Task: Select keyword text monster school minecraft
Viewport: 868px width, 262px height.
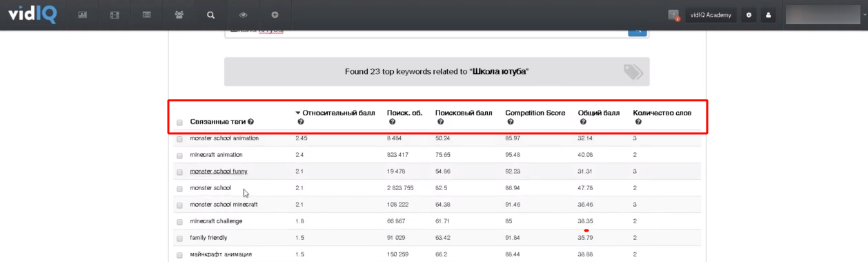Action: pyautogui.click(x=224, y=205)
